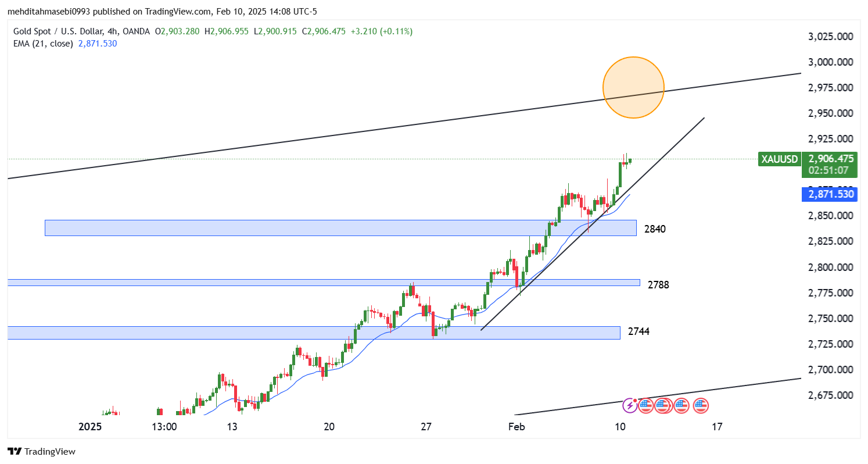868x464 pixels.
Task: Click the 2840 zone label
Action: point(655,229)
